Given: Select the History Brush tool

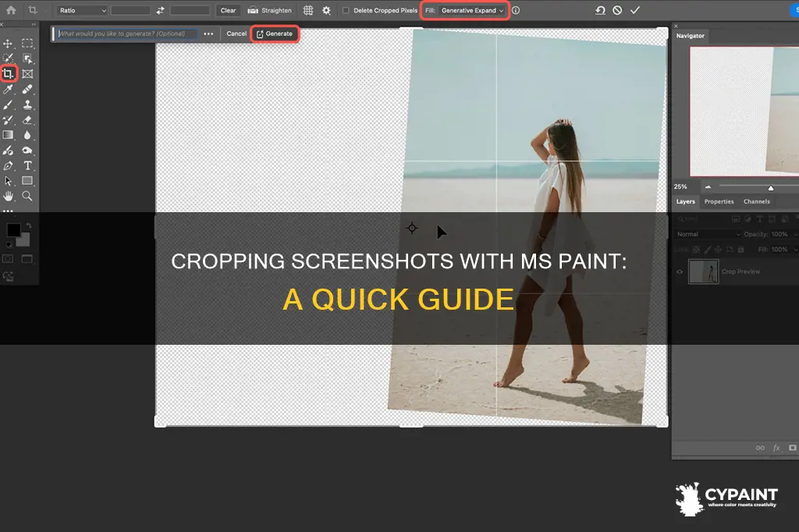Looking at the screenshot, I should point(8,120).
